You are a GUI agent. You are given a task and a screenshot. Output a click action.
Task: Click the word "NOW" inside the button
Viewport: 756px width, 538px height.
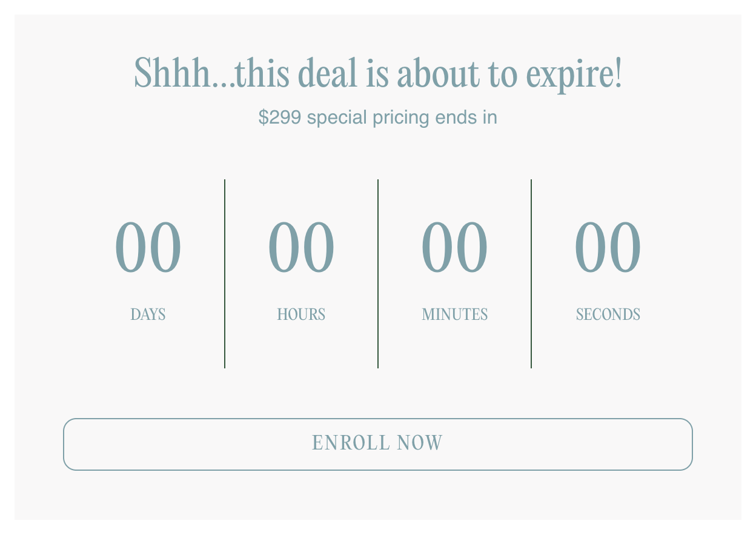click(x=420, y=443)
